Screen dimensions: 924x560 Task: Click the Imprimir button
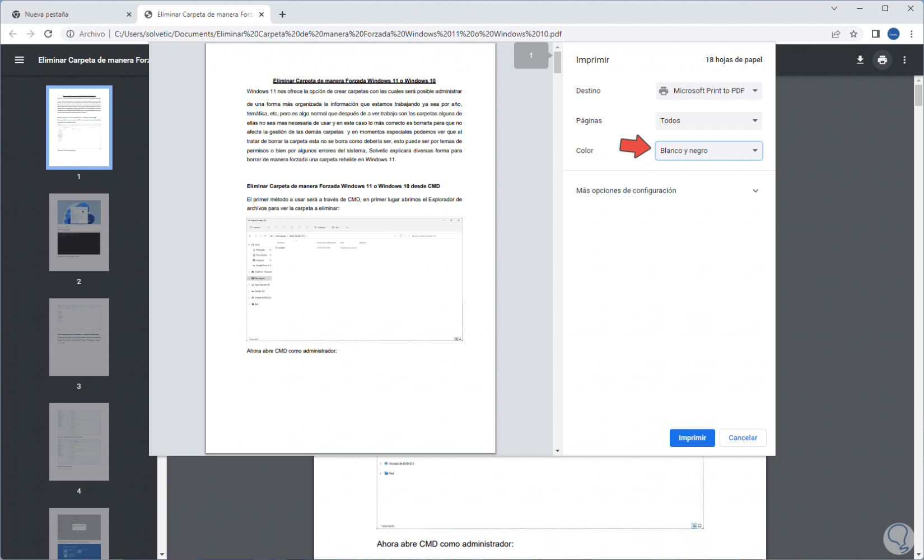(x=692, y=438)
